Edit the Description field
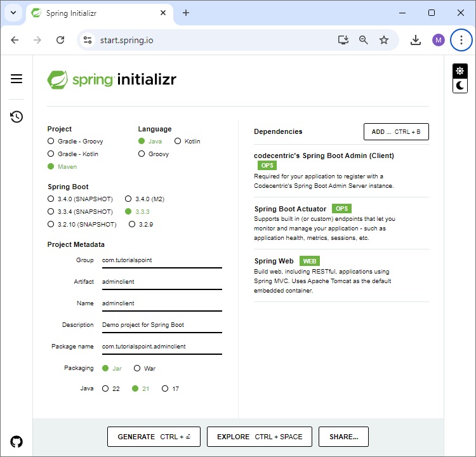 pos(162,326)
